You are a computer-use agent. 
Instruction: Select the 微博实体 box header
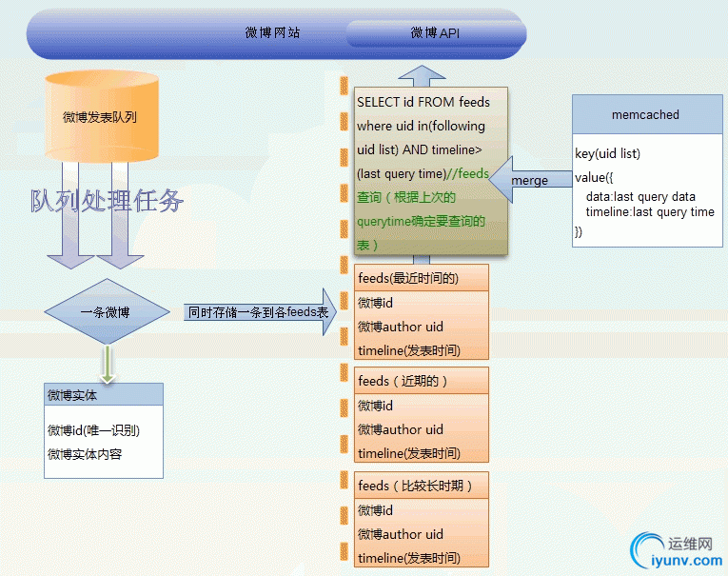point(104,395)
